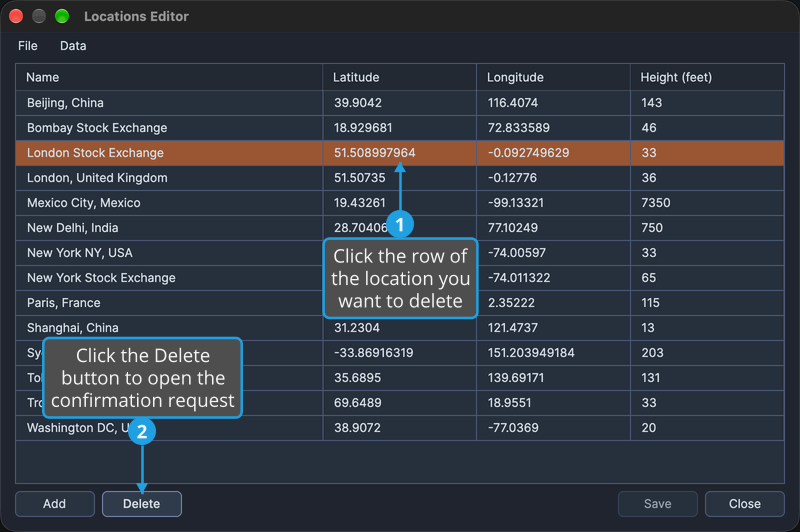Click height cell 13
The image size is (800, 532).
[x=707, y=328]
